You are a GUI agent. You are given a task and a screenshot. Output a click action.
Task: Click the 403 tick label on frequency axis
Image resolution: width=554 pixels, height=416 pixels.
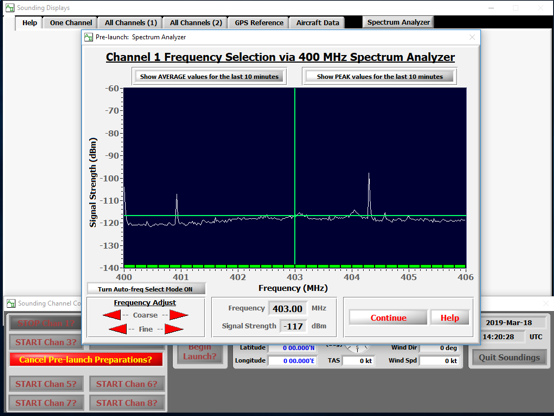pyautogui.click(x=294, y=277)
